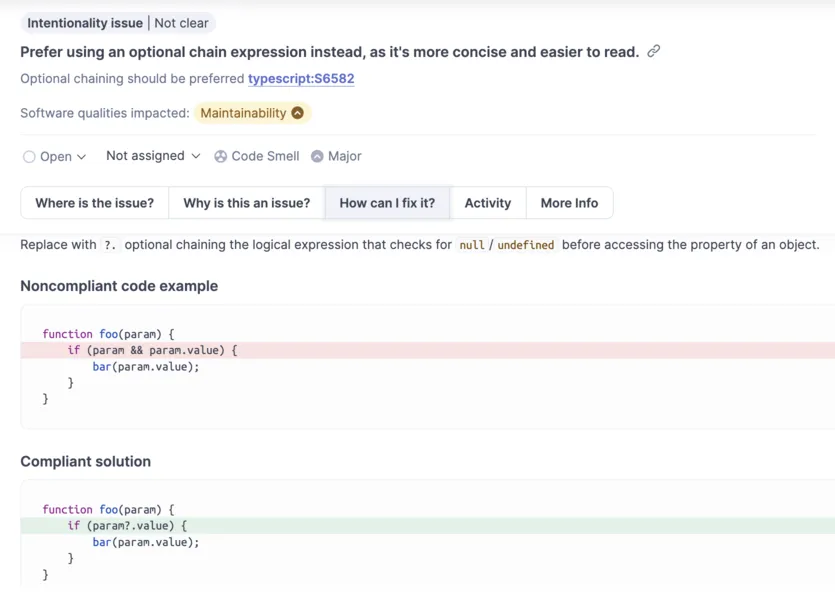835x601 pixels.
Task: Open the Not assigned assignee dropdown
Action: click(x=153, y=156)
